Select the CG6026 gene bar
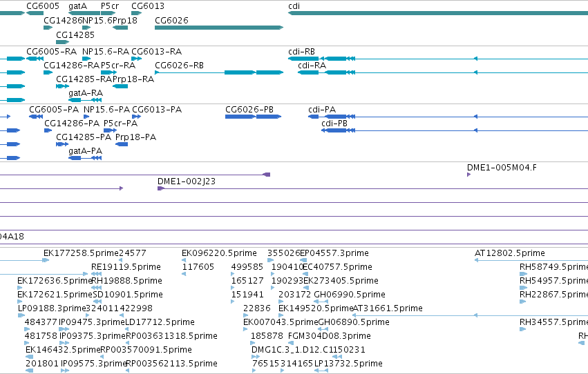The image size is (588, 374). pos(218,28)
